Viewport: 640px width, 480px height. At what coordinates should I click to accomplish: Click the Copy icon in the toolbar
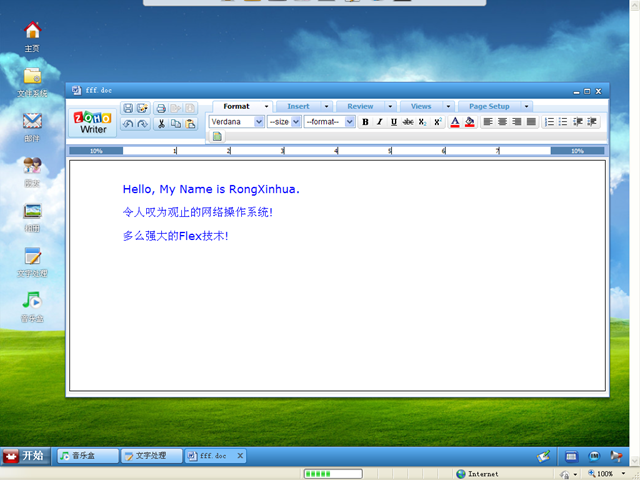pyautogui.click(x=176, y=124)
